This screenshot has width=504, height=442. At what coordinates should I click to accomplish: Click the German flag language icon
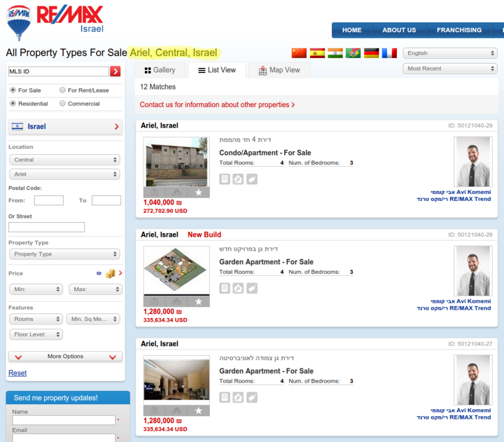[372, 53]
